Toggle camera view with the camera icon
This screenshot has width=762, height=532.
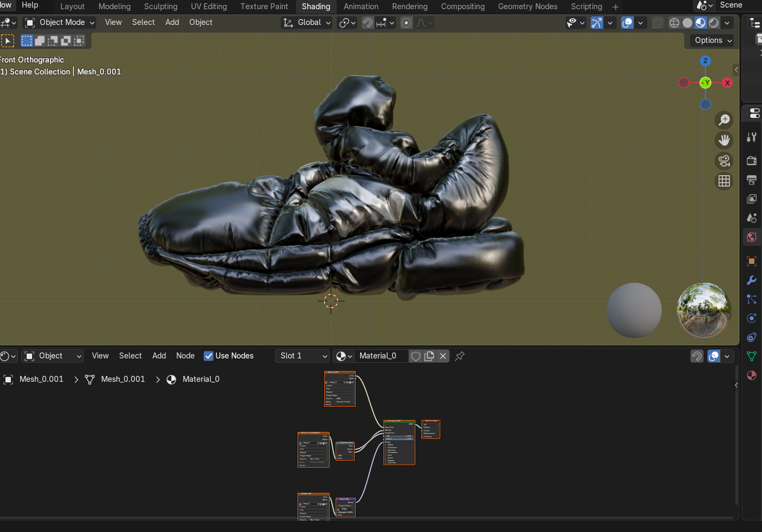(724, 161)
